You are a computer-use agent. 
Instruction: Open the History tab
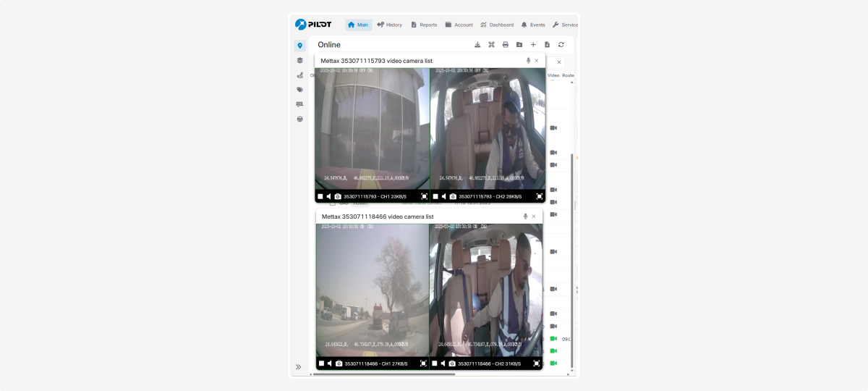click(389, 25)
